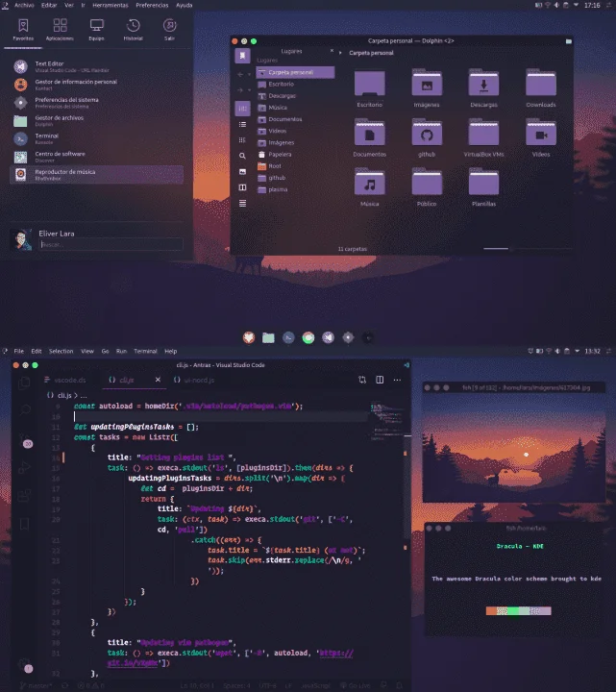Open the Downloads folder in Dolphin
616x692 pixels.
(x=541, y=88)
